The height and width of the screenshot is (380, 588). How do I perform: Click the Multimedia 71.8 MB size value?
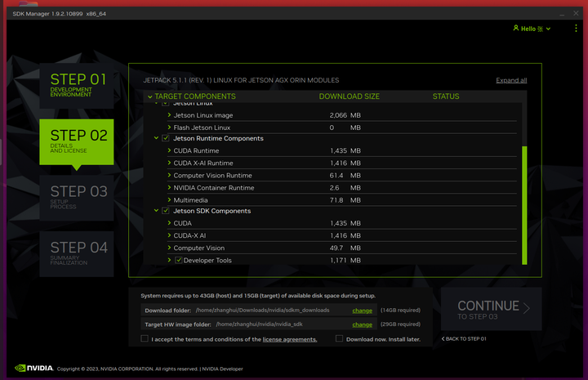[345, 200]
